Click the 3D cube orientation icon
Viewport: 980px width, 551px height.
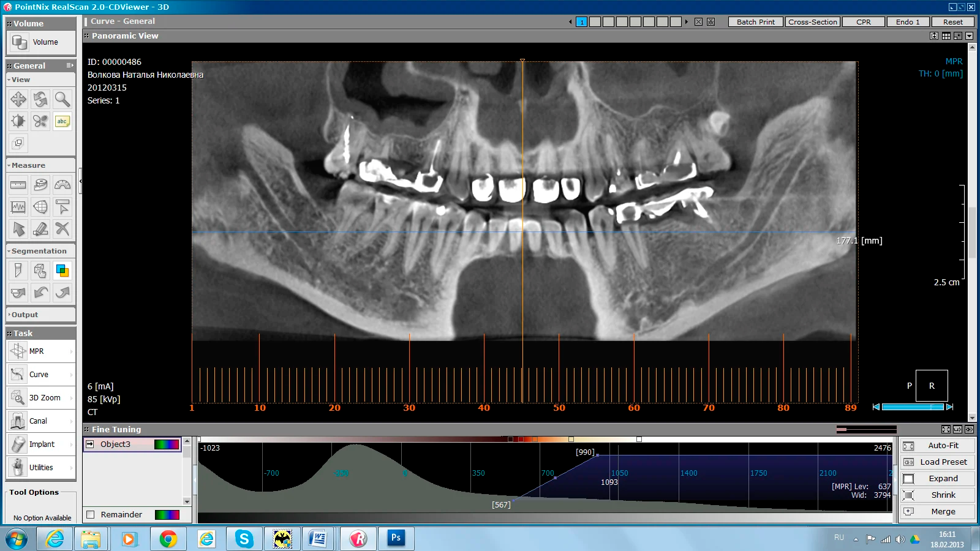tap(18, 143)
